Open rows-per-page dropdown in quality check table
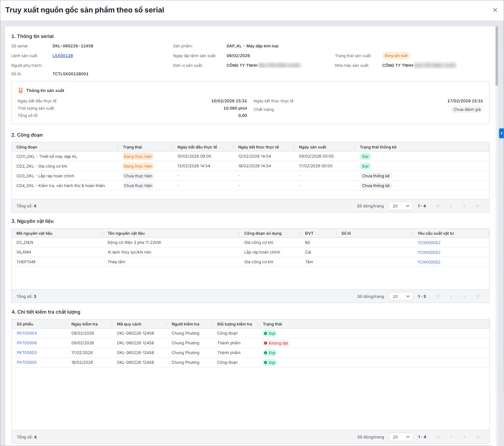504x446 pixels. pos(401,437)
